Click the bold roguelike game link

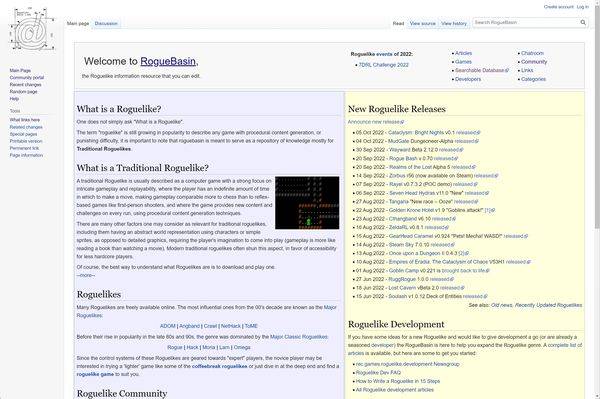[x=95, y=375]
